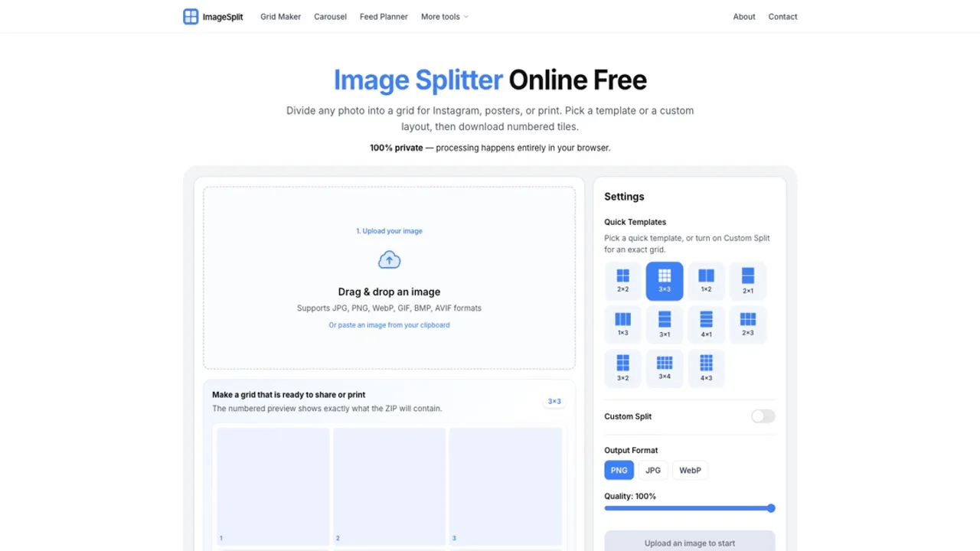Pick the 3×1 row template

click(x=665, y=324)
